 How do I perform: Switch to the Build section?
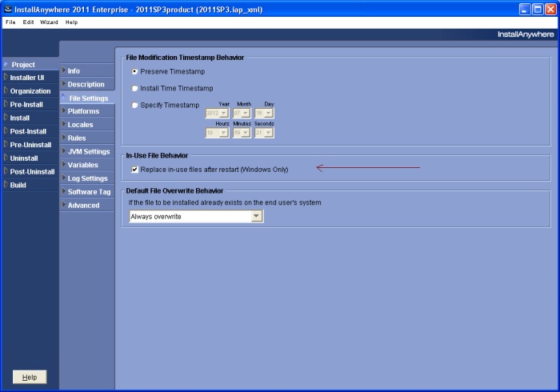(x=30, y=185)
